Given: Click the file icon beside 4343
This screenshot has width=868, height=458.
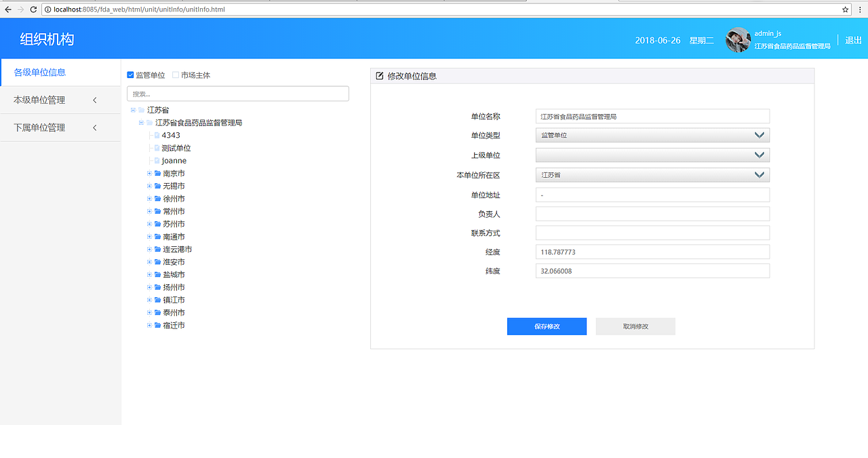Looking at the screenshot, I should [x=156, y=135].
